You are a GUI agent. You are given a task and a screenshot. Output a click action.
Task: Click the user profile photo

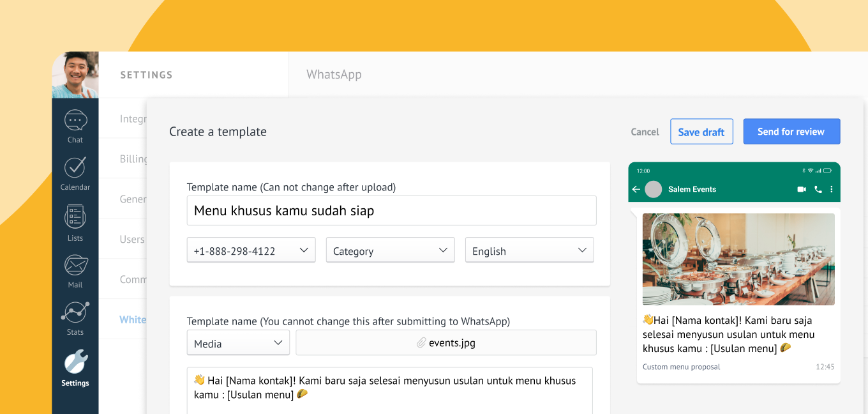click(75, 75)
